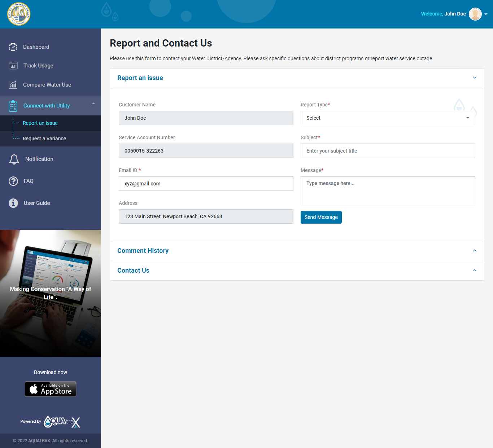The width and height of the screenshot is (493, 448).
Task: Click the Connect with Utility clipboard icon
Action: 13,106
